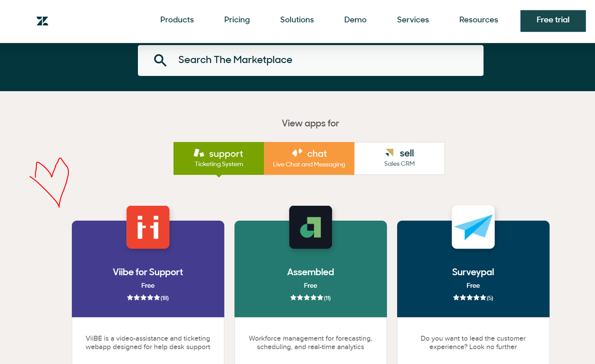Switch to the sell Sales CRM tab
This screenshot has width=595, height=364.
click(400, 158)
